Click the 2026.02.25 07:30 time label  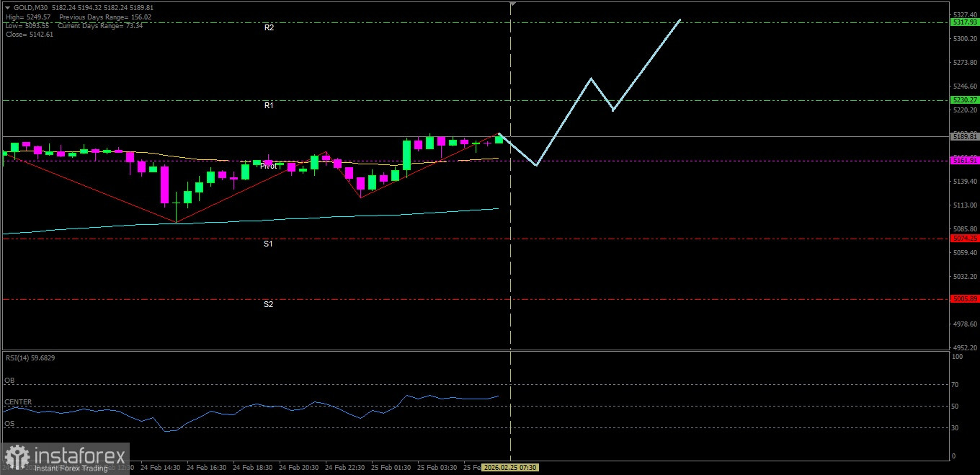[x=510, y=467]
